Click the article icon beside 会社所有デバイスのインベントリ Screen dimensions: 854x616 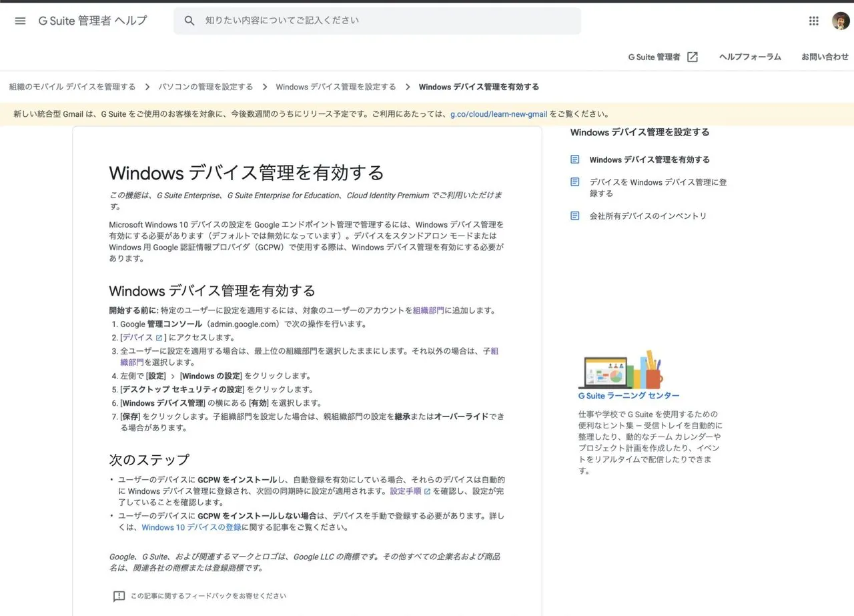tap(575, 216)
